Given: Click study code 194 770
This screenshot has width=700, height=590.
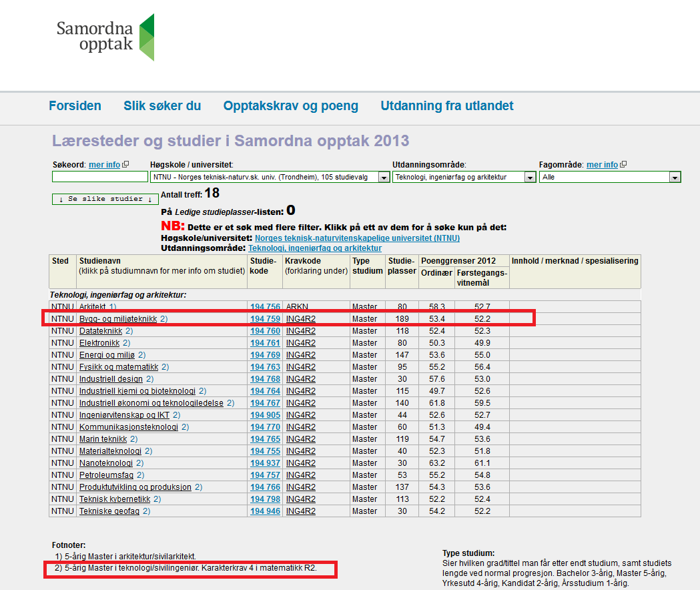Looking at the screenshot, I should click(x=265, y=427).
